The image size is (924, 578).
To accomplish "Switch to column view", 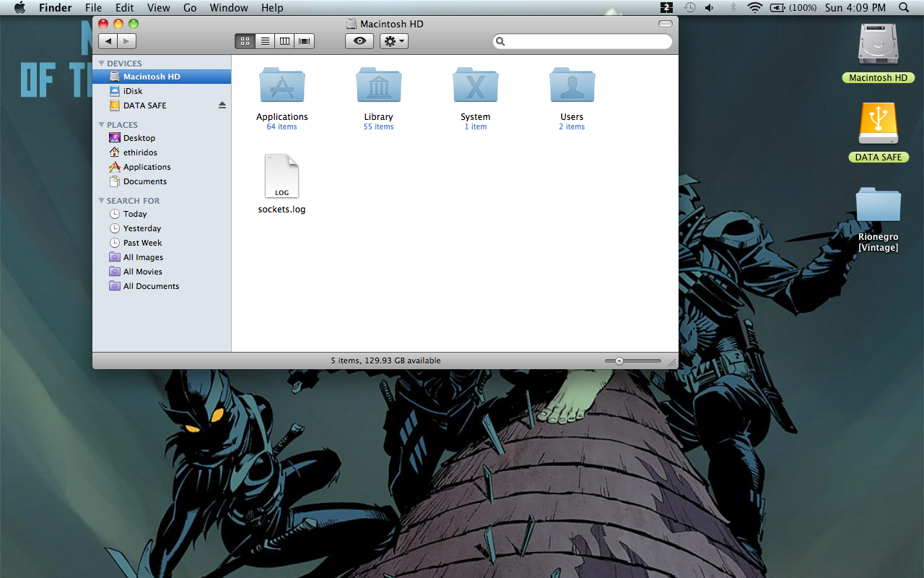I will (x=284, y=41).
